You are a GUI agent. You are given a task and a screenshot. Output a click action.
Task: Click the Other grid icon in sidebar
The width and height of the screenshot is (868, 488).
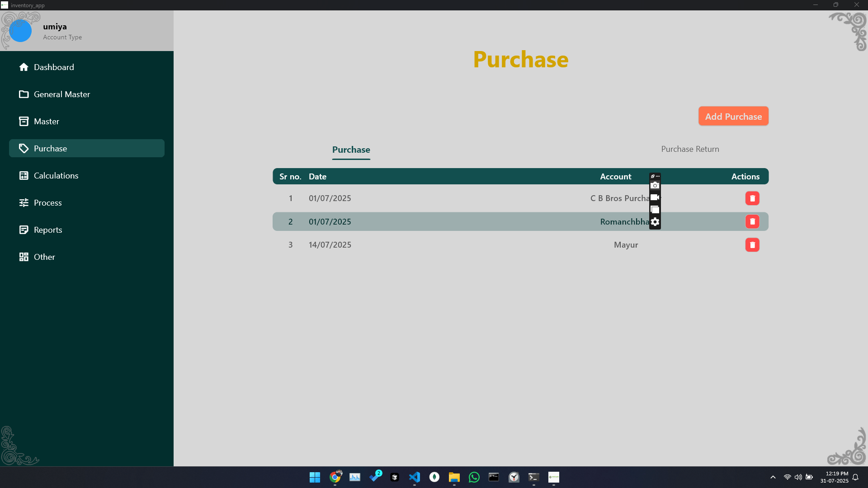(24, 257)
